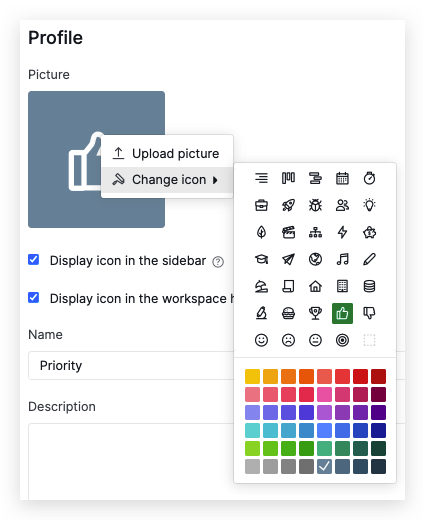
Task: Select the empty dashed placeholder icon
Action: point(369,340)
